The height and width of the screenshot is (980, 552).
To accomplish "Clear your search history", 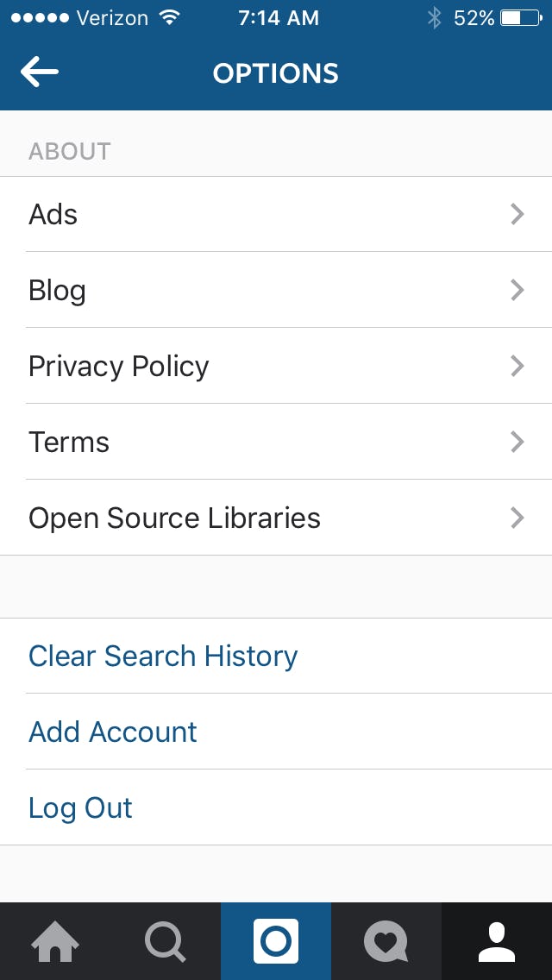I will [x=162, y=656].
